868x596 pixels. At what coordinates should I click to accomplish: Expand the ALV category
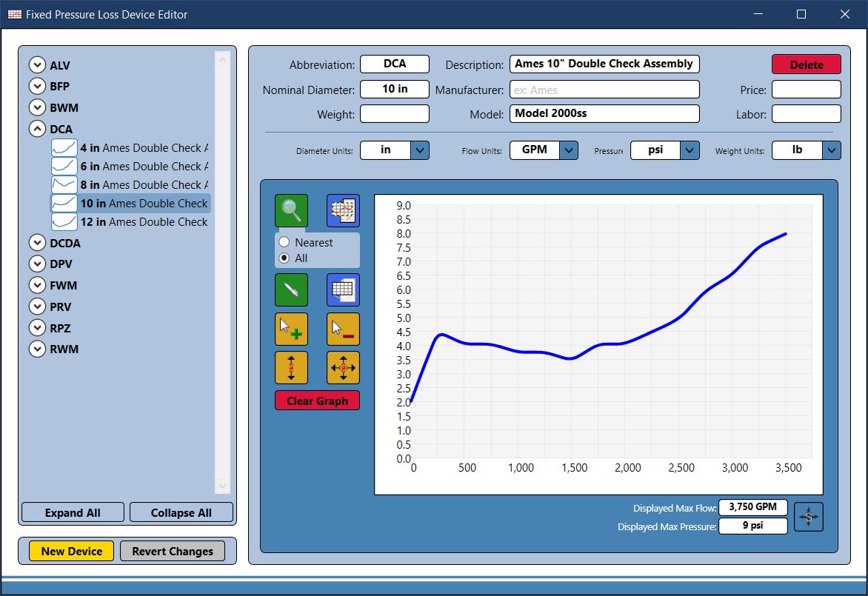point(37,64)
